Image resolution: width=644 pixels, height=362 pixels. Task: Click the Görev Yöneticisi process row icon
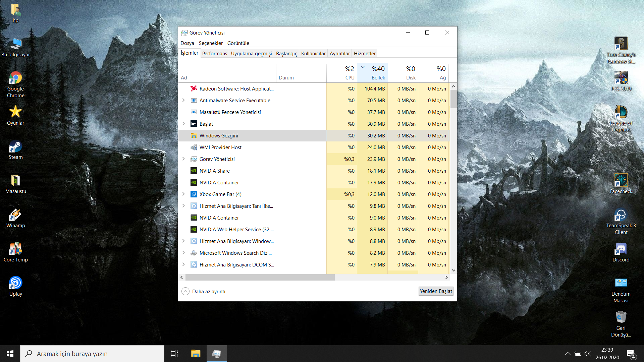click(194, 159)
